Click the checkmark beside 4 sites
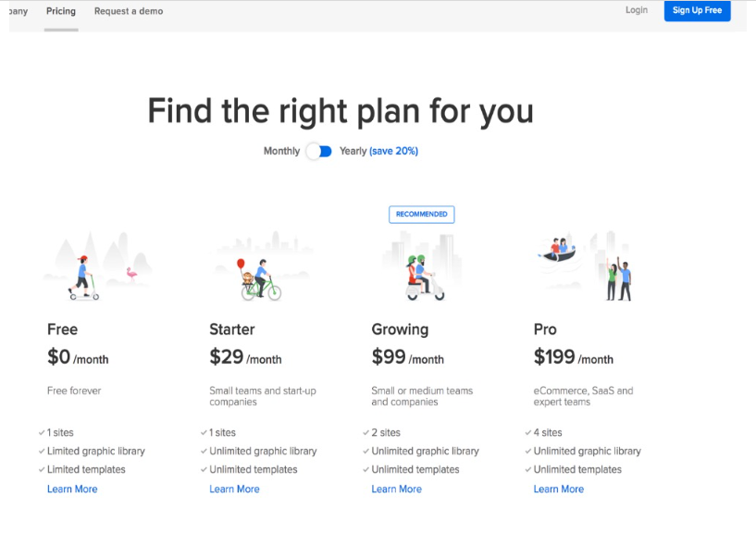The height and width of the screenshot is (559, 756). click(528, 433)
